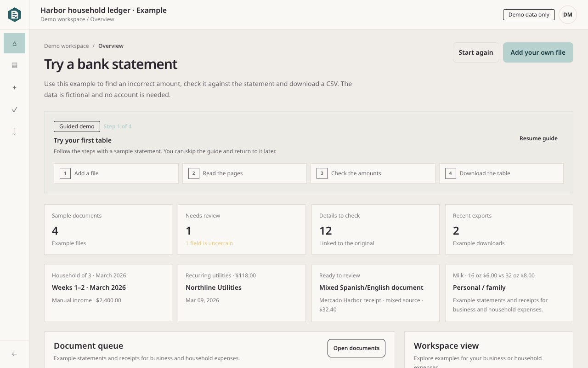
Task: Go to Demo workspace breadcrumb link
Action: point(67,46)
